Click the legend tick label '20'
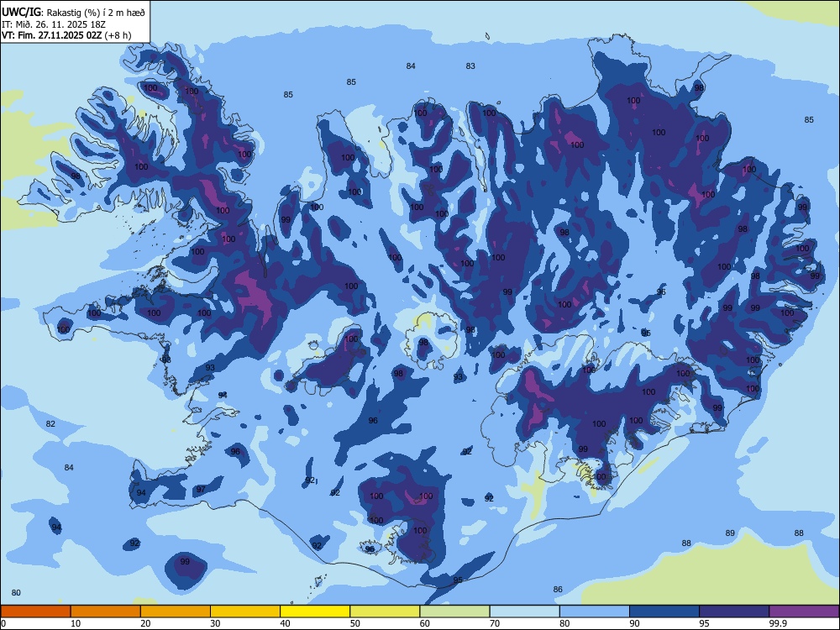This screenshot has height=630, width=840. tap(145, 623)
